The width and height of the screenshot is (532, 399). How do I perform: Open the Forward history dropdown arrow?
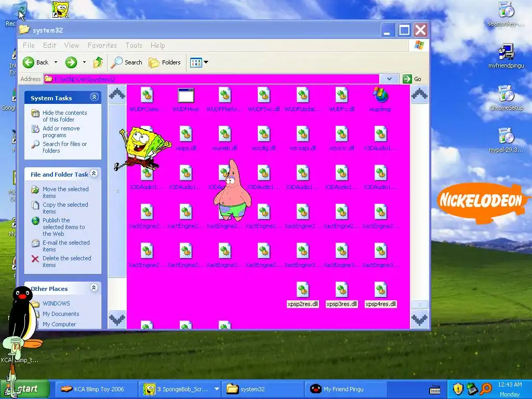[84, 62]
